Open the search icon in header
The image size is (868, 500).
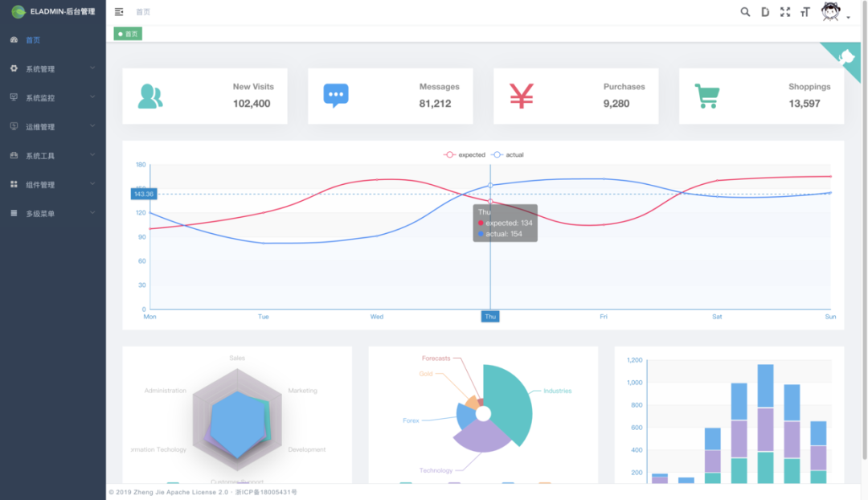pos(745,12)
